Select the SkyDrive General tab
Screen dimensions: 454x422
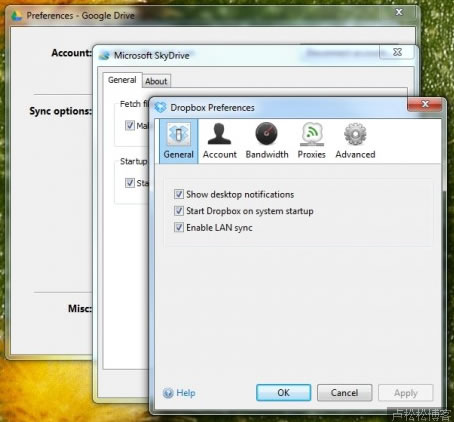coord(122,80)
